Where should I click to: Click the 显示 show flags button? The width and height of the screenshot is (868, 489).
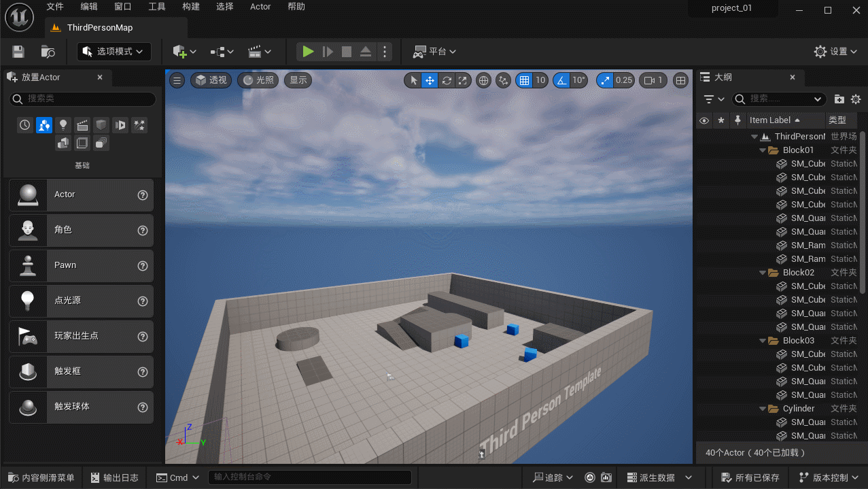(x=298, y=80)
